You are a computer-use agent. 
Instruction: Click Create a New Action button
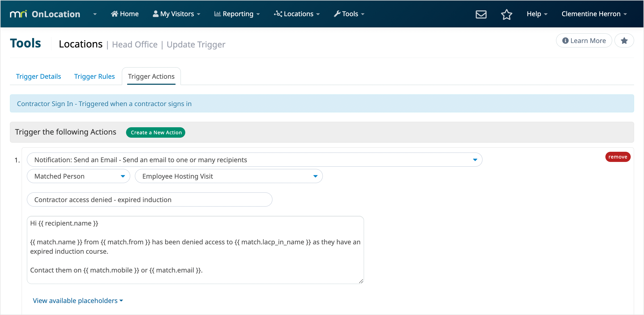(x=156, y=132)
